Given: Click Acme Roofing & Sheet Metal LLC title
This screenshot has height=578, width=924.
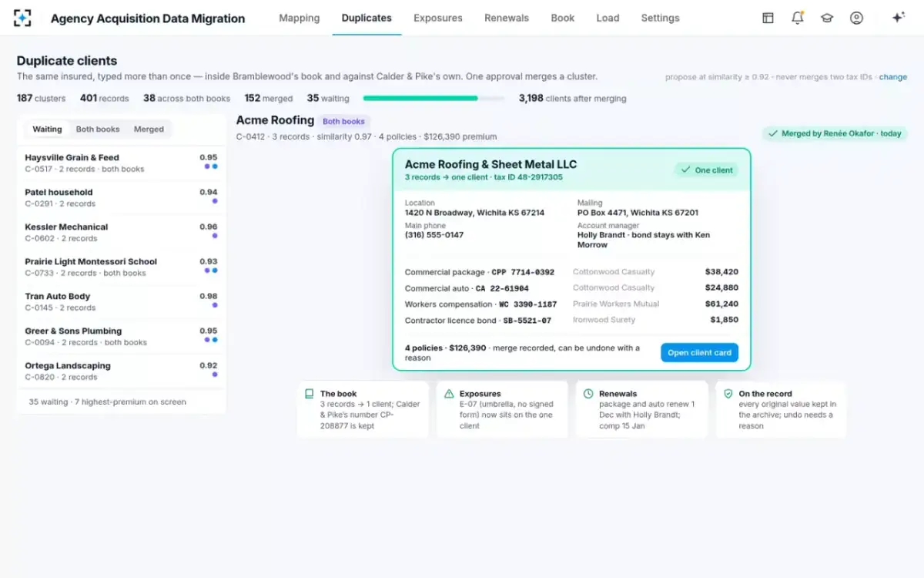Looking at the screenshot, I should point(490,164).
